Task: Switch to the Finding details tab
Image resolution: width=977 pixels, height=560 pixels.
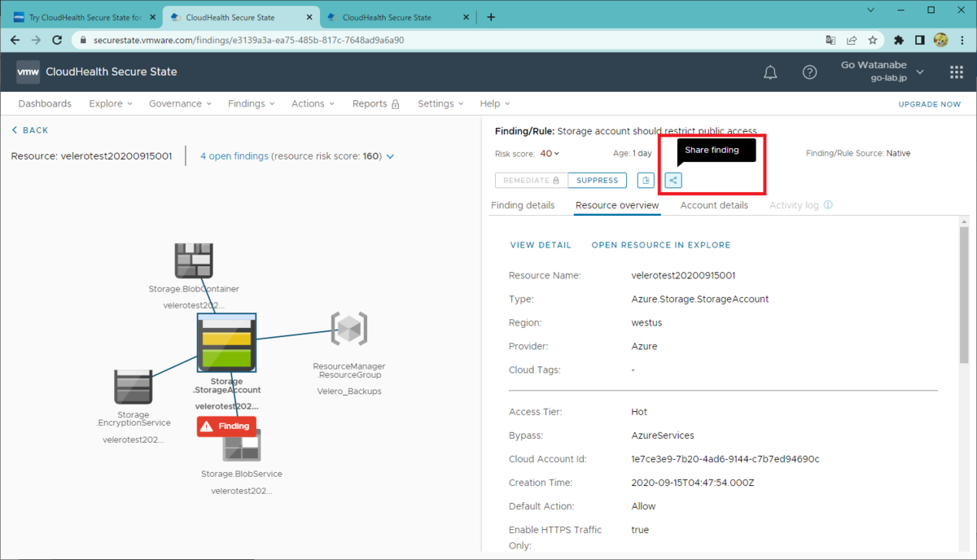Action: click(x=523, y=205)
